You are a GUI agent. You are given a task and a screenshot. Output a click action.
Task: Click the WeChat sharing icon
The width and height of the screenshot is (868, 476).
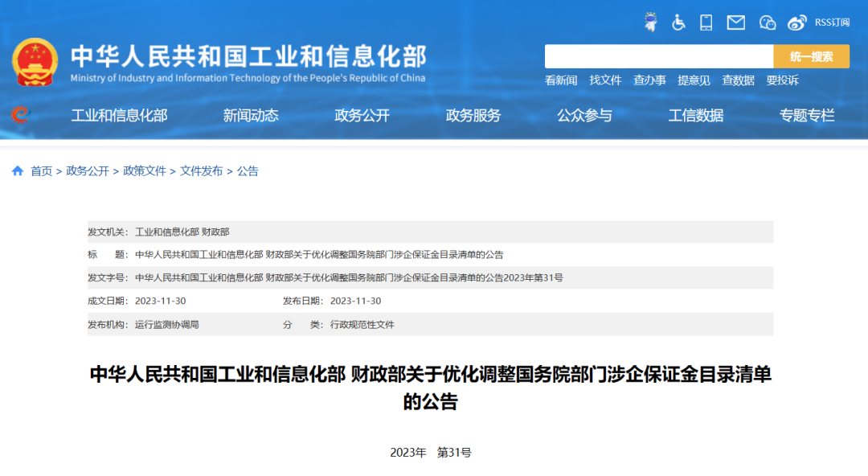[x=767, y=23]
